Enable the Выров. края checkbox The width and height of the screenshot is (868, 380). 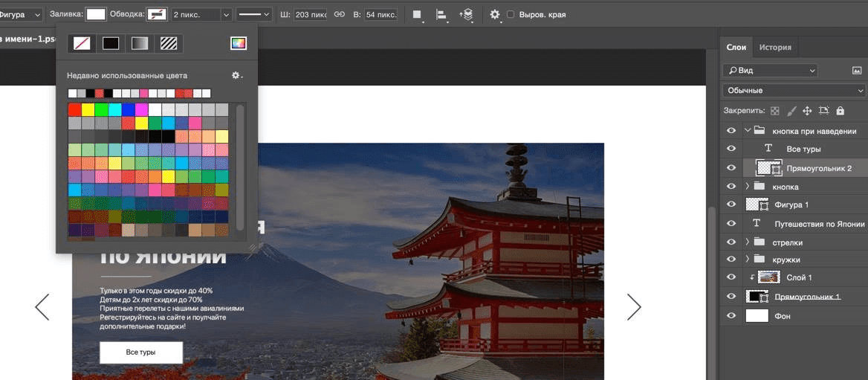(511, 14)
